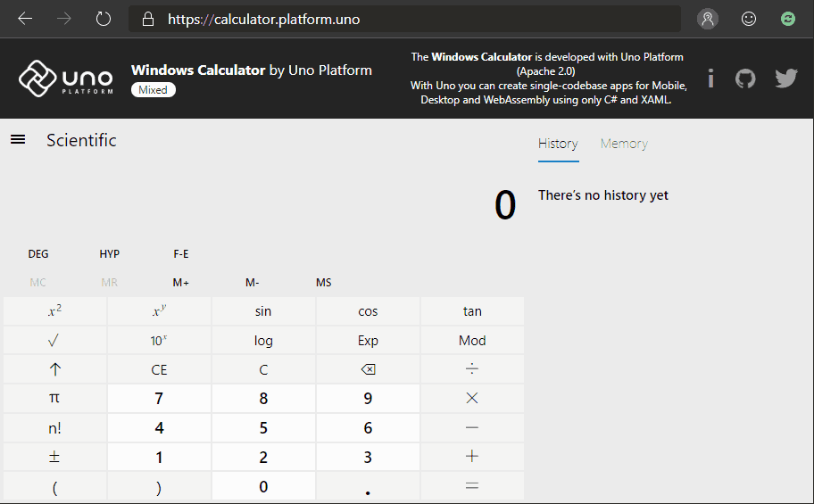Viewport: 814px width, 504px height.
Task: Click the plus operator key
Action: 472,457
